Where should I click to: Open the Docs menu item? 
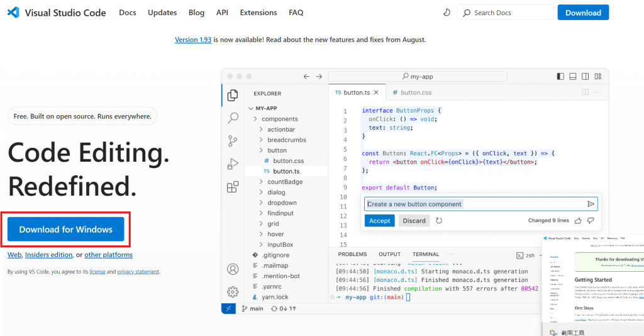pyautogui.click(x=127, y=13)
